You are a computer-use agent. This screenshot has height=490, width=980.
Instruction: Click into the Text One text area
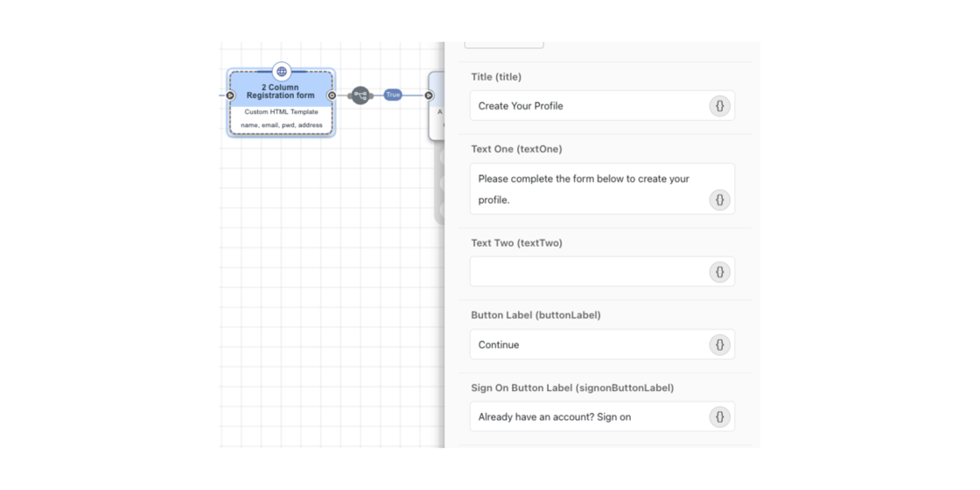coord(602,189)
